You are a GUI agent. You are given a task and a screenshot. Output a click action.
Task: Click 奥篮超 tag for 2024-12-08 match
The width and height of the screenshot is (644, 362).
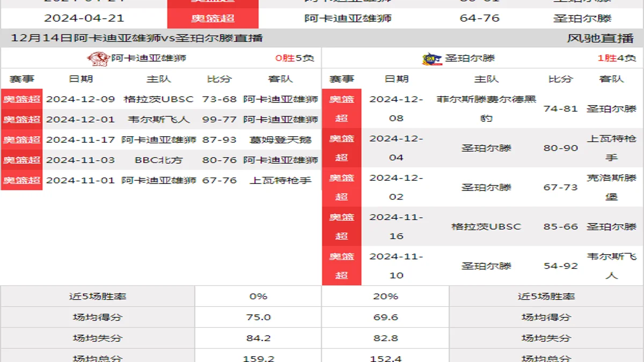click(x=342, y=108)
